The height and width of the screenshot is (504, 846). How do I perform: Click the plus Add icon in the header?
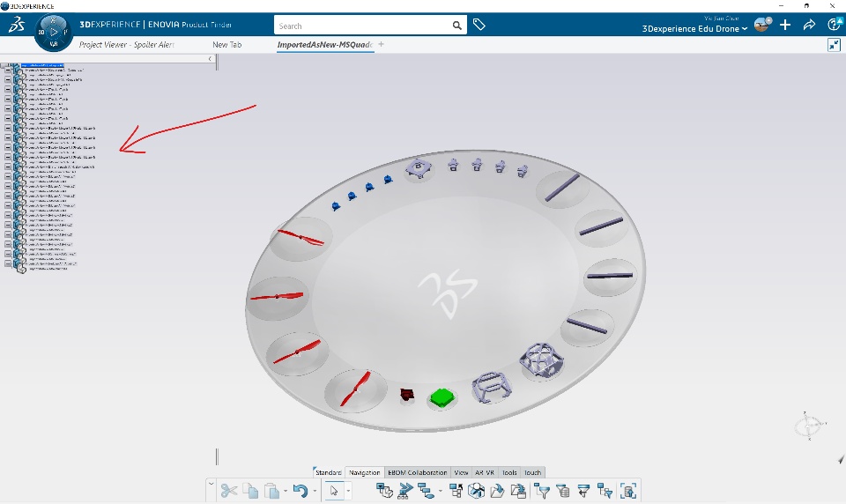(x=785, y=25)
